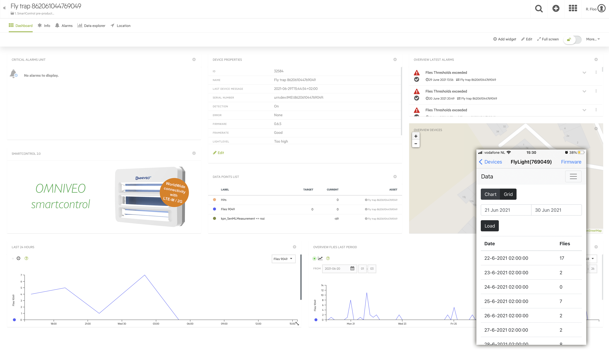
Task: Click the dashboard Edit button in toolbar
Action: [527, 39]
